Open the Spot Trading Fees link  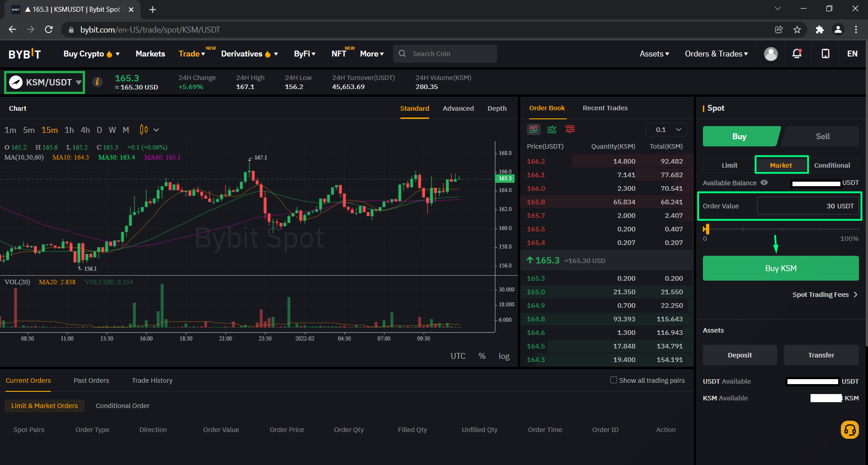click(x=825, y=295)
